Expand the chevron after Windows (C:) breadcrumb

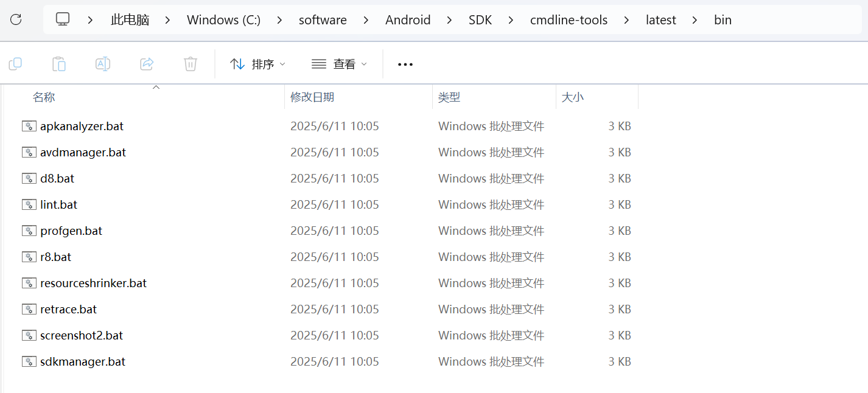pyautogui.click(x=279, y=20)
